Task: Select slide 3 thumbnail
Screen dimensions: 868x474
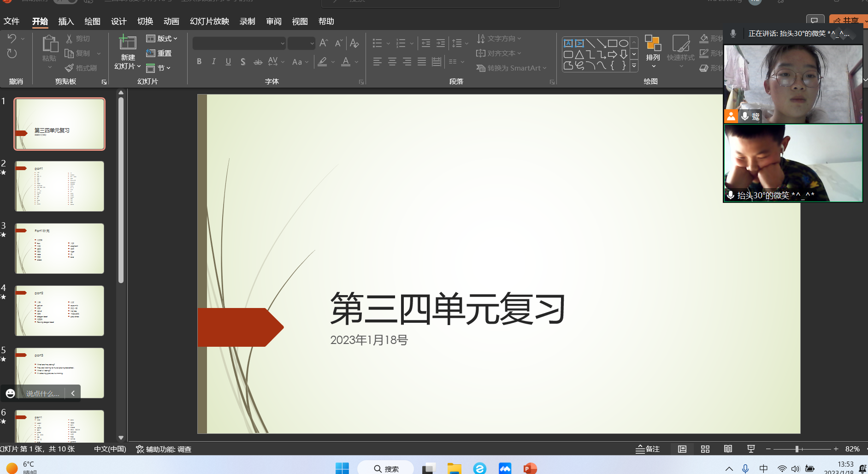Action: (x=59, y=249)
